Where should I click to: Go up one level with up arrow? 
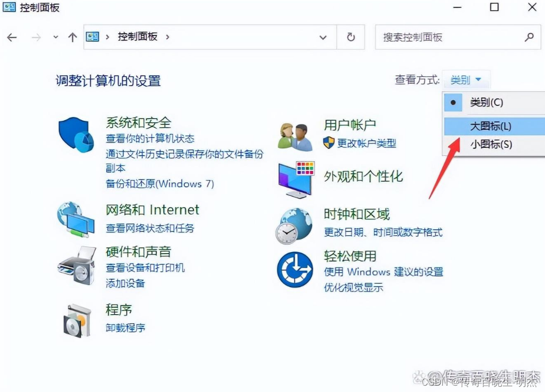click(72, 37)
